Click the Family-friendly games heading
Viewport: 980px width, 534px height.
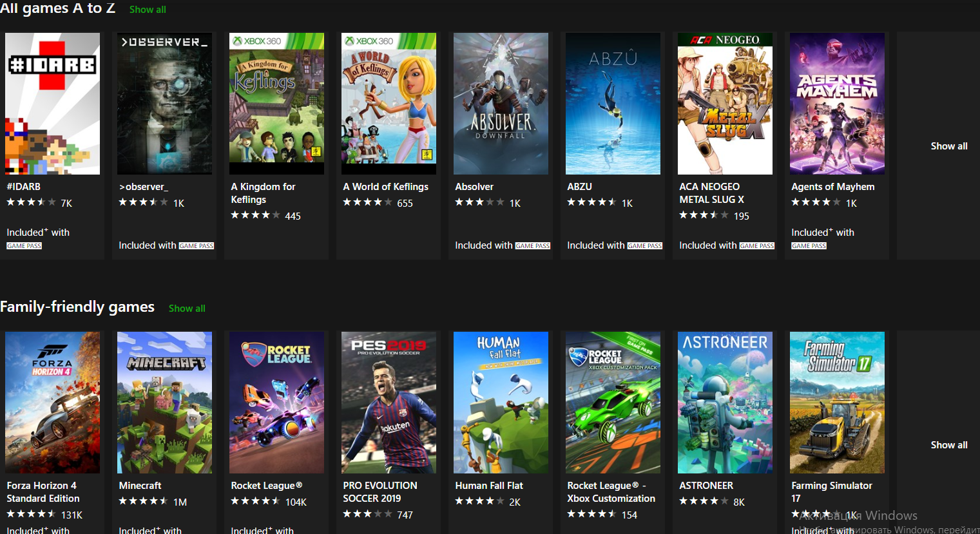point(77,307)
